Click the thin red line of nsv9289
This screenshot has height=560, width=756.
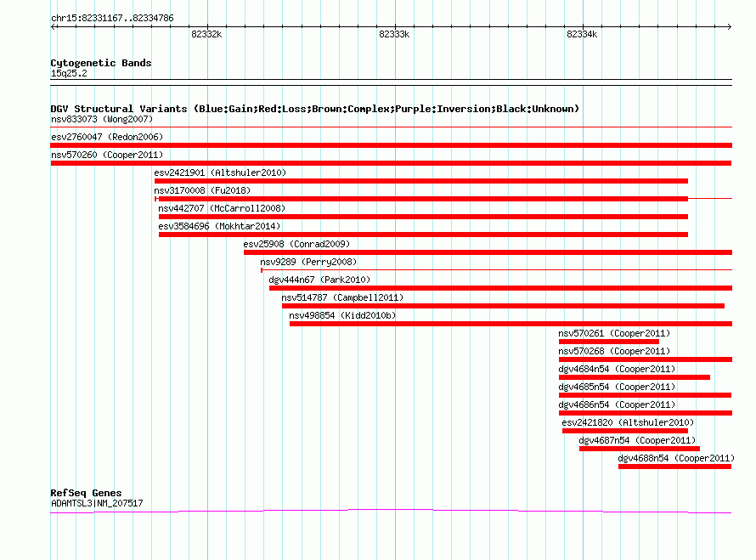(x=497, y=270)
